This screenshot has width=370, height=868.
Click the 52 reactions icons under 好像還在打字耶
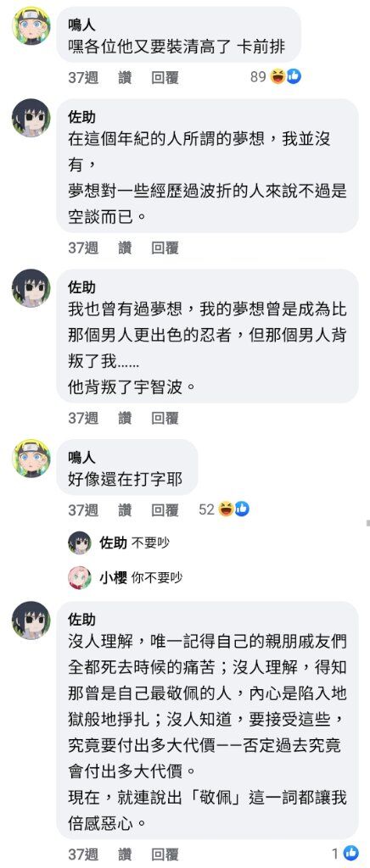coord(233,509)
